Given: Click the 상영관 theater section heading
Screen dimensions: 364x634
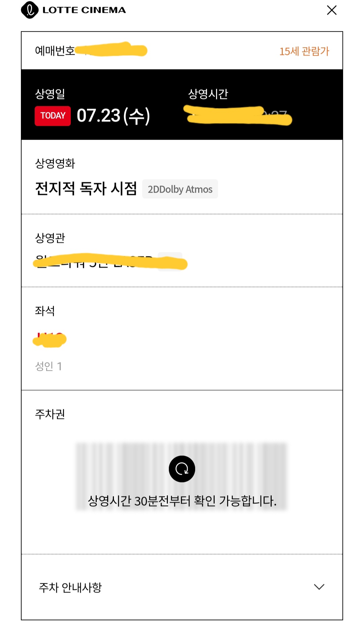Looking at the screenshot, I should point(50,238).
